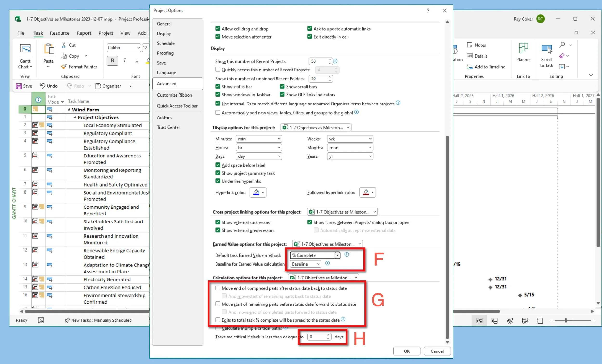Open the Years label dropdown
602x364 pixels.
pos(350,156)
